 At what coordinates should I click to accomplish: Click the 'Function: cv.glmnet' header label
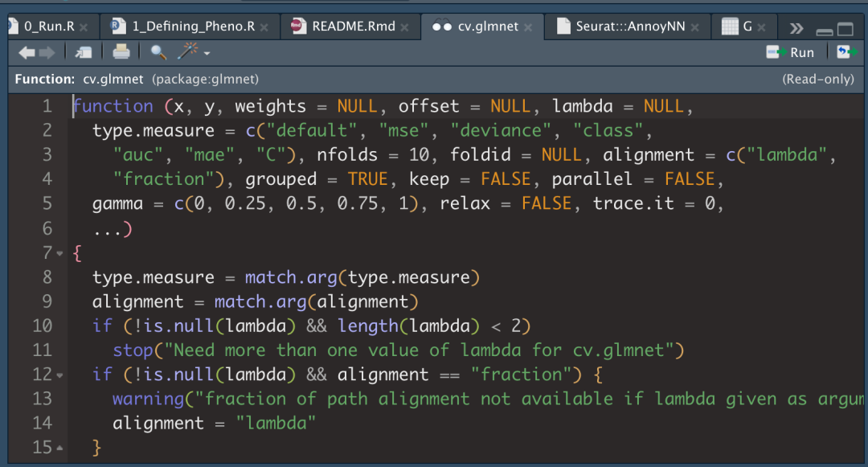coord(79,79)
